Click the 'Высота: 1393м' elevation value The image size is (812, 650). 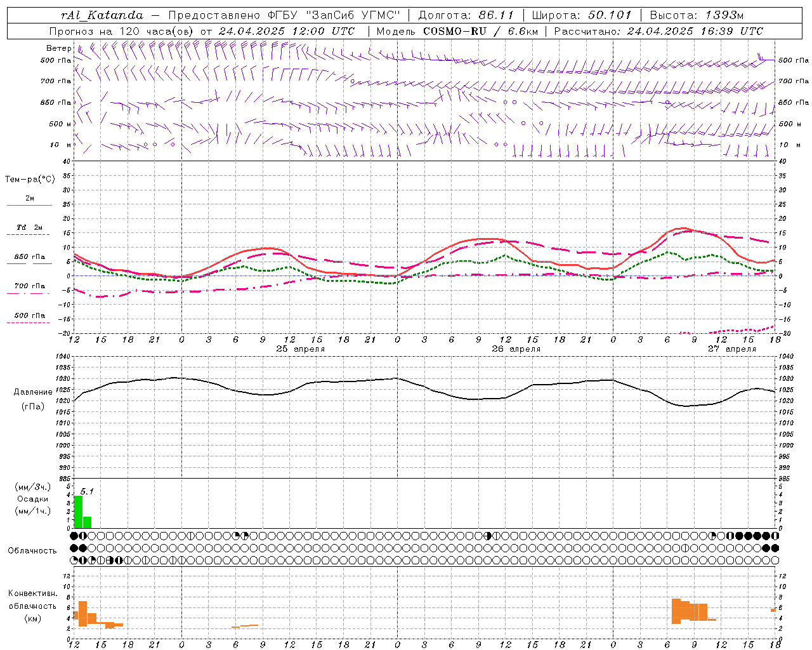697,15
